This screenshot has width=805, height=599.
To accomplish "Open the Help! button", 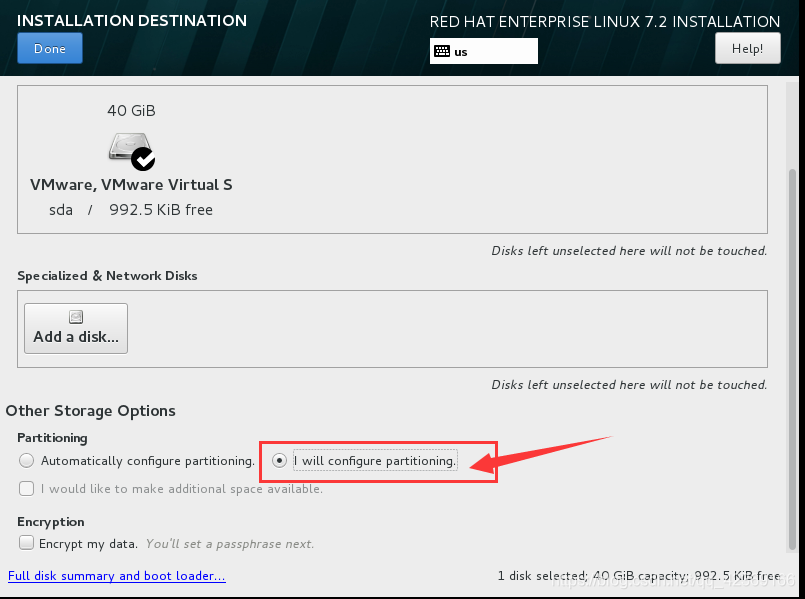I will coord(748,48).
